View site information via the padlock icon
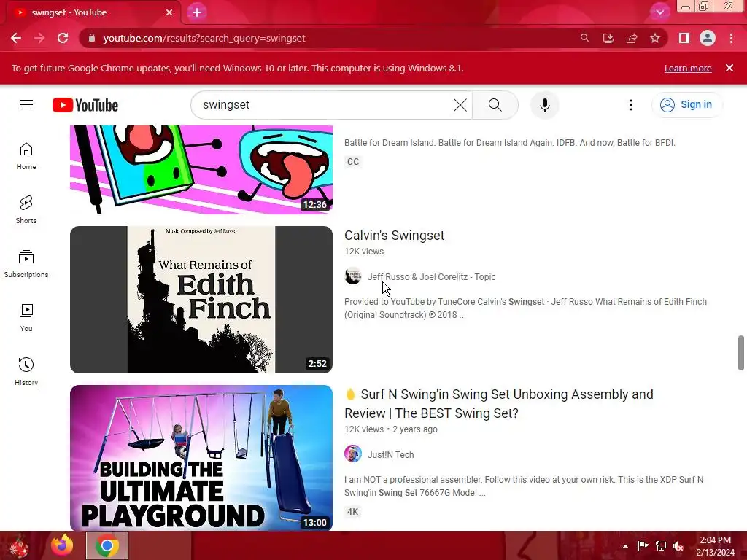Screen dimensions: 747x560 pos(92,38)
